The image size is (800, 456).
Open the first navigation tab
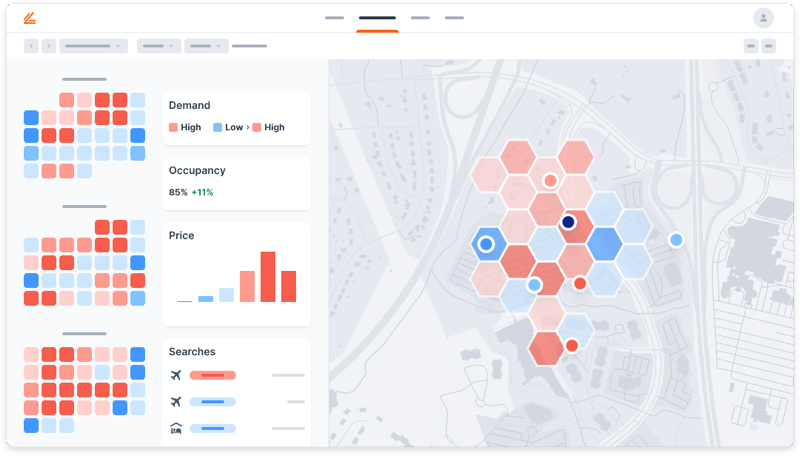(x=334, y=18)
